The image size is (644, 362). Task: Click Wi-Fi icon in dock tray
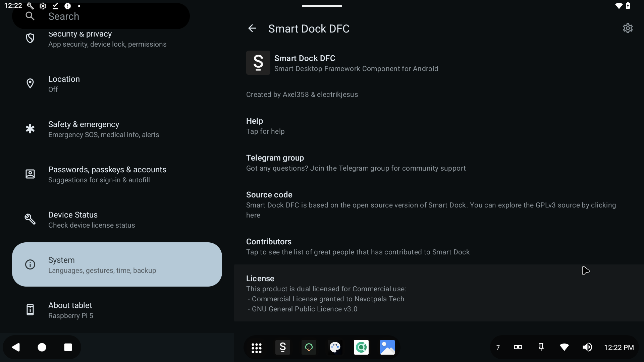click(x=564, y=347)
